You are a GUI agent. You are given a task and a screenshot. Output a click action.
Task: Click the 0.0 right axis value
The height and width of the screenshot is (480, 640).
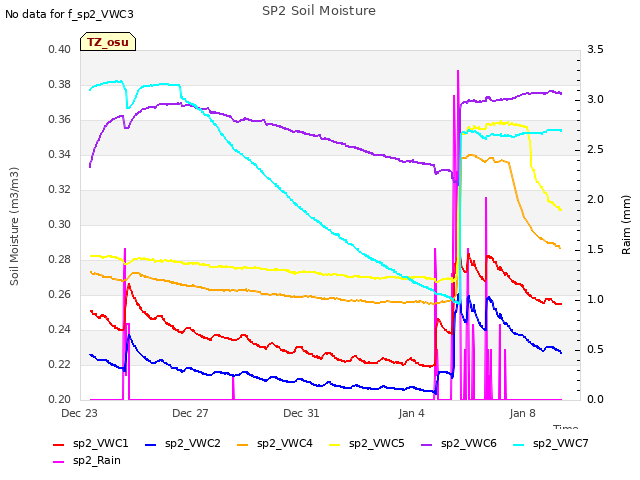point(596,399)
